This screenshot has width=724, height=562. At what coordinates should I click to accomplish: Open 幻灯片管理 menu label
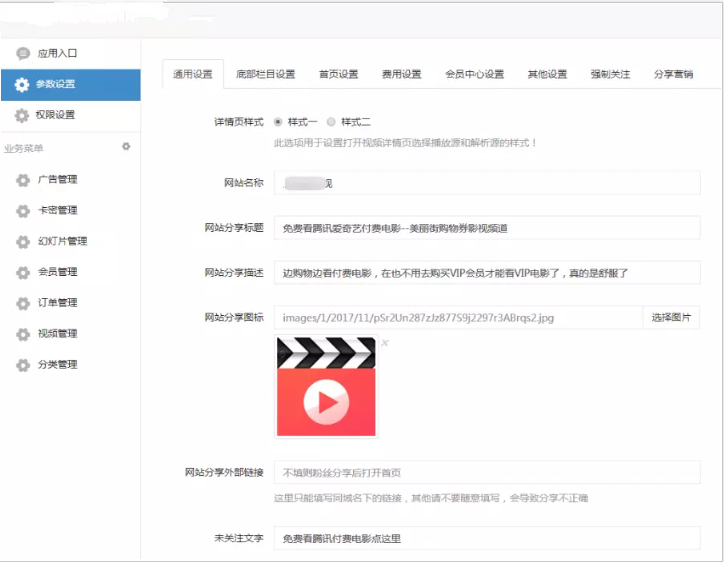coord(62,241)
